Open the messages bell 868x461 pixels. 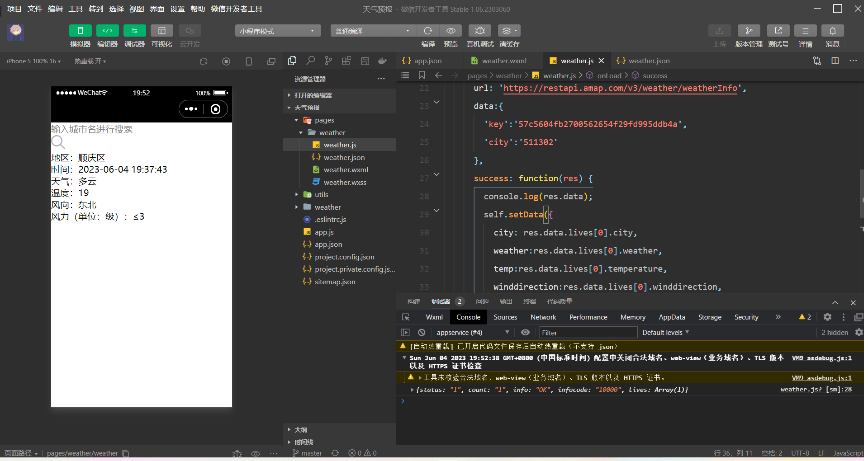[833, 31]
